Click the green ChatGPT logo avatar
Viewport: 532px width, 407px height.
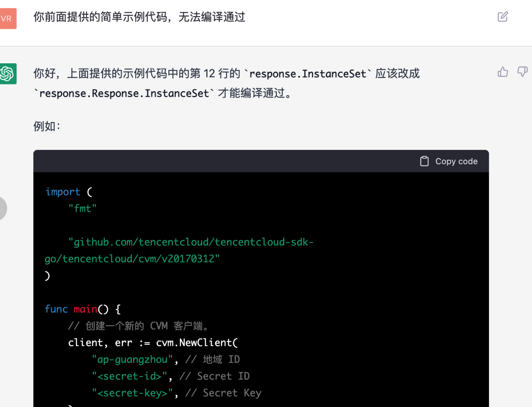8,74
